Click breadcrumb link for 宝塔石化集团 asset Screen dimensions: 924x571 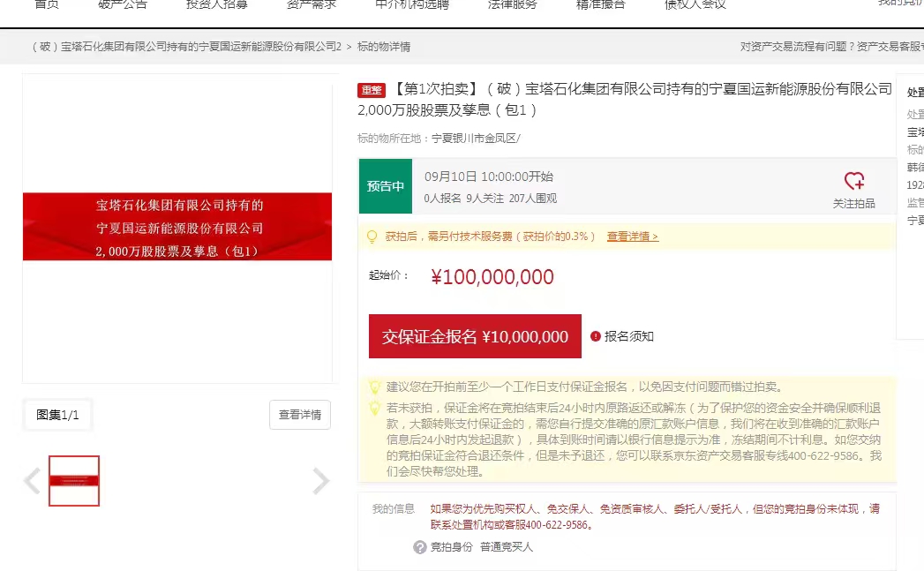pos(186,47)
